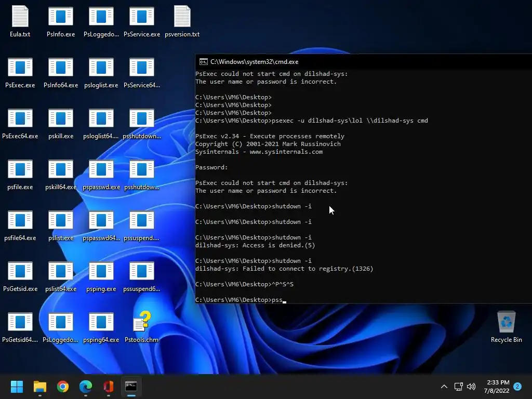Select the Recycle Bin icon
The height and width of the screenshot is (399, 532).
pyautogui.click(x=506, y=327)
